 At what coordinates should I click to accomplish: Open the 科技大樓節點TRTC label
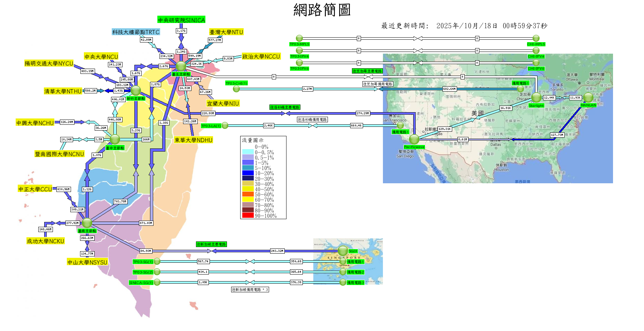tap(136, 32)
